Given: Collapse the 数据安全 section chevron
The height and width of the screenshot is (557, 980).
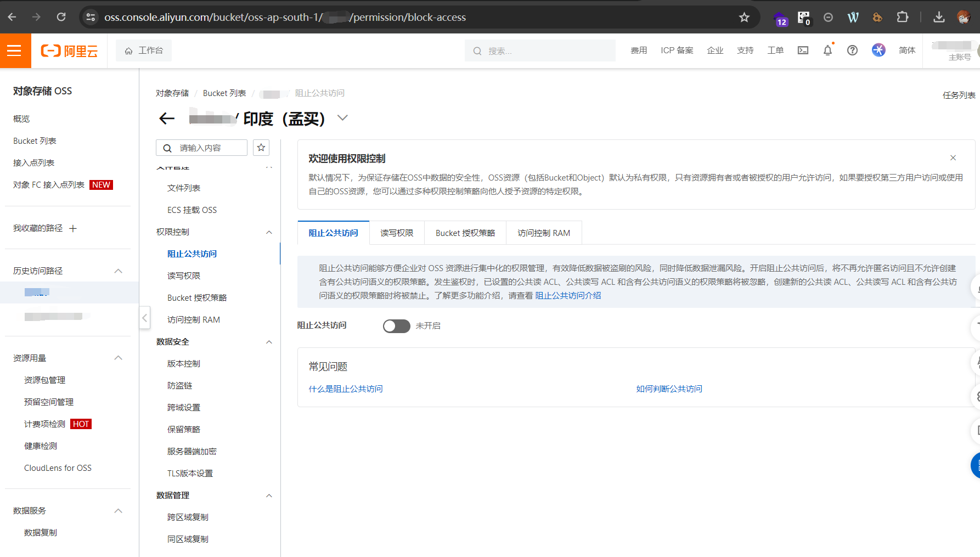Looking at the screenshot, I should click(x=269, y=342).
